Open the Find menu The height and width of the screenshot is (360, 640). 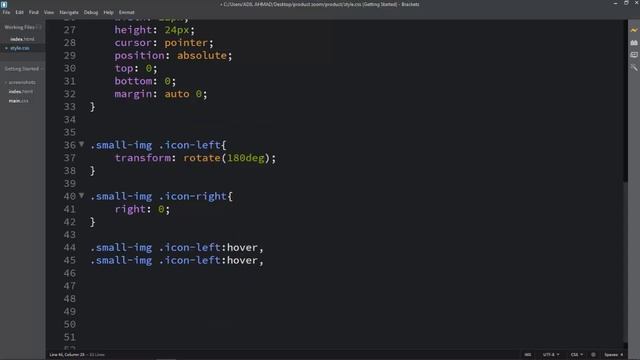pyautogui.click(x=33, y=12)
